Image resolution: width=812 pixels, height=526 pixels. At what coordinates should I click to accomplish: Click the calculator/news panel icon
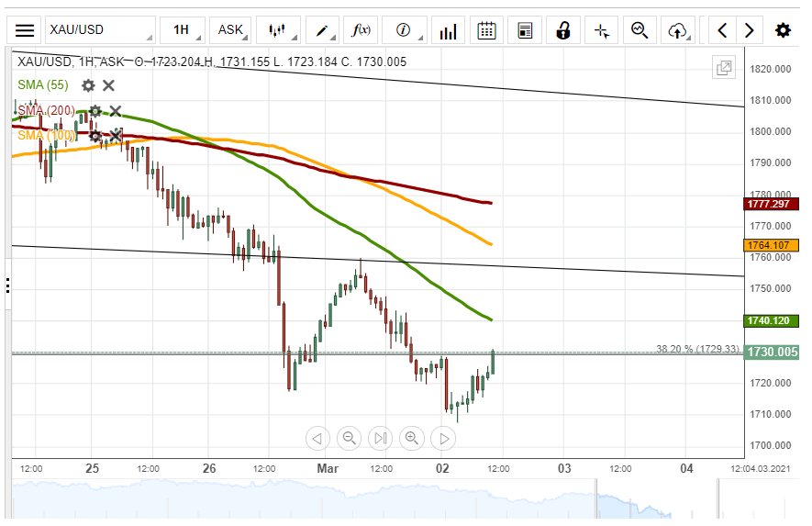pos(525,30)
